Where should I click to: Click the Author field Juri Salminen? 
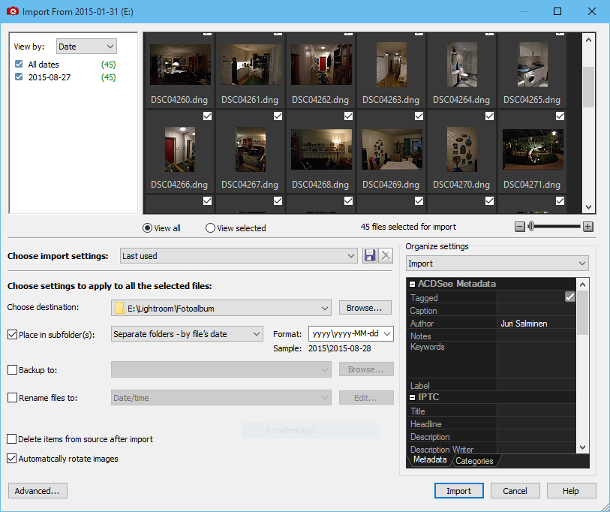[536, 323]
